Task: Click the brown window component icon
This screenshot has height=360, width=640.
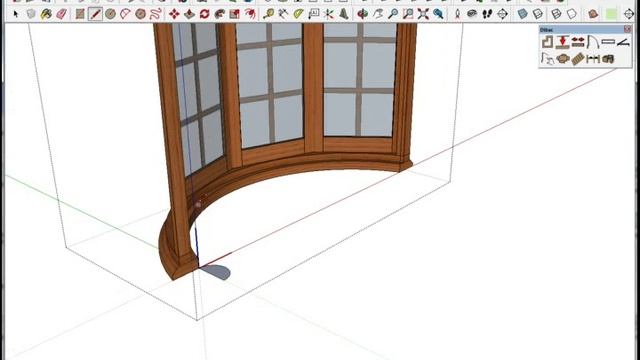Action: (x=562, y=59)
